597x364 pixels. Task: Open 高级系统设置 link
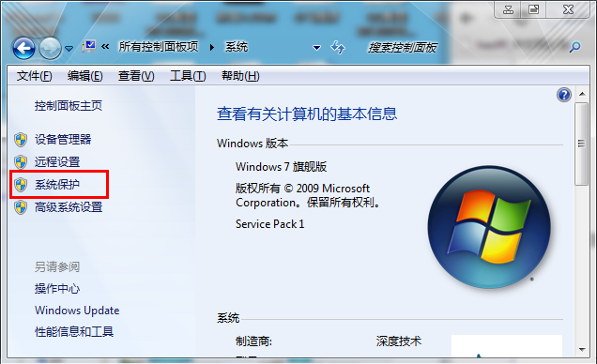69,207
